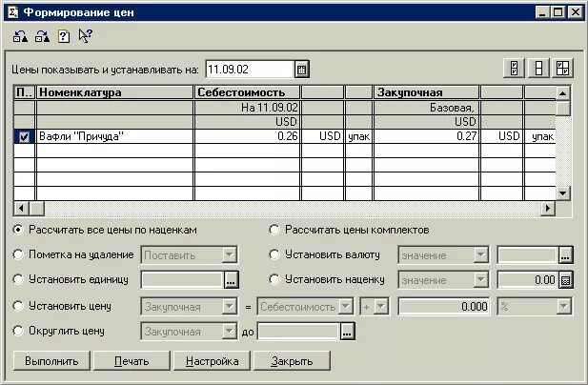The height and width of the screenshot is (385, 588).
Task: Open the rounding value ellipsis button
Action: 347,332
